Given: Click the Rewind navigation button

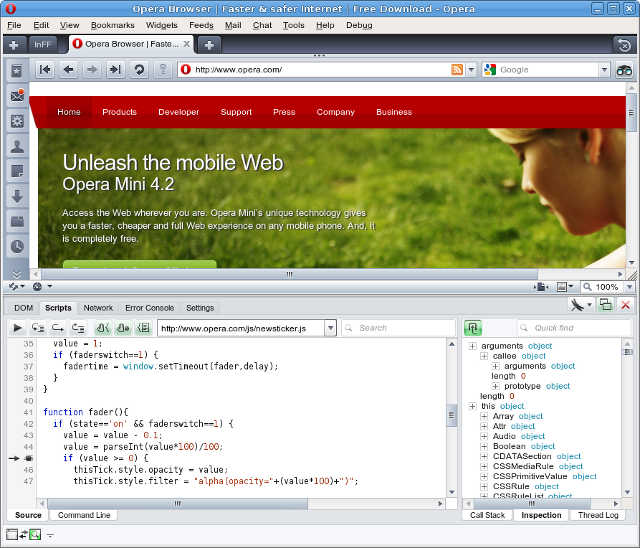Looking at the screenshot, I should click(x=44, y=70).
